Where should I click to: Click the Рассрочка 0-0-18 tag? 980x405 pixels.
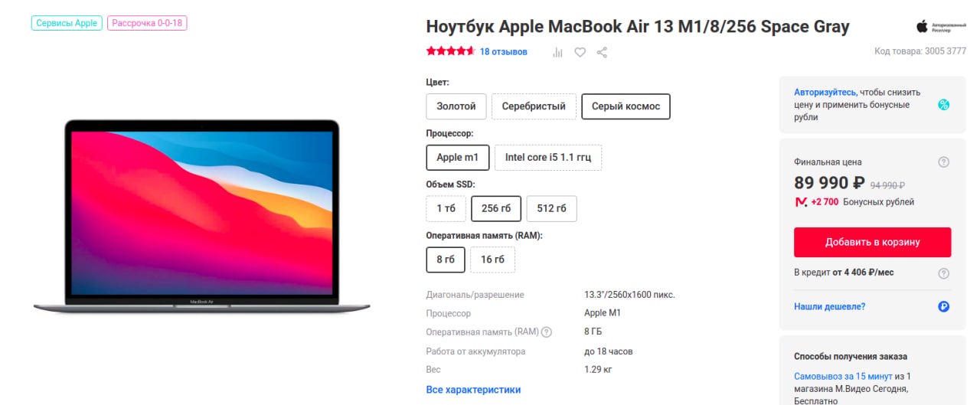pyautogui.click(x=147, y=23)
